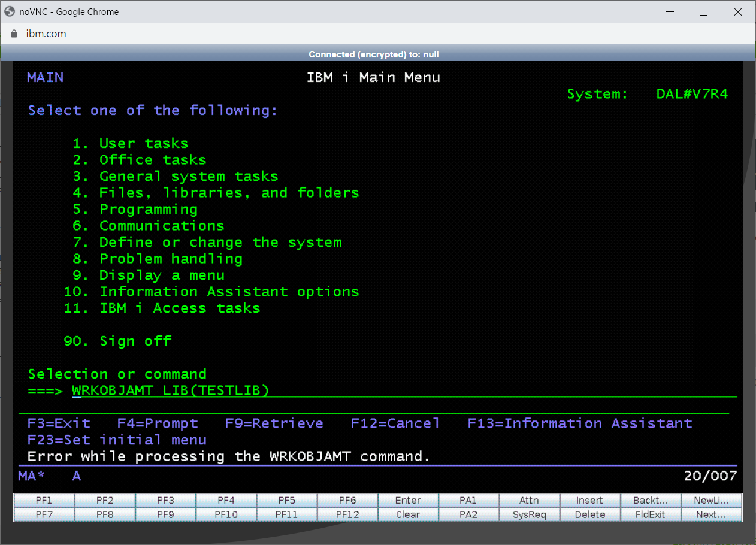Click the cursor position 20/007 indicator
Viewport: 756px width, 545px height.
pyautogui.click(x=710, y=476)
